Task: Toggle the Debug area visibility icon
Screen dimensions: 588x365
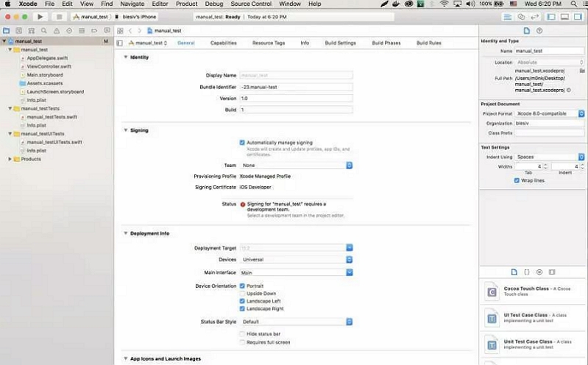Action: pyautogui.click(x=564, y=17)
